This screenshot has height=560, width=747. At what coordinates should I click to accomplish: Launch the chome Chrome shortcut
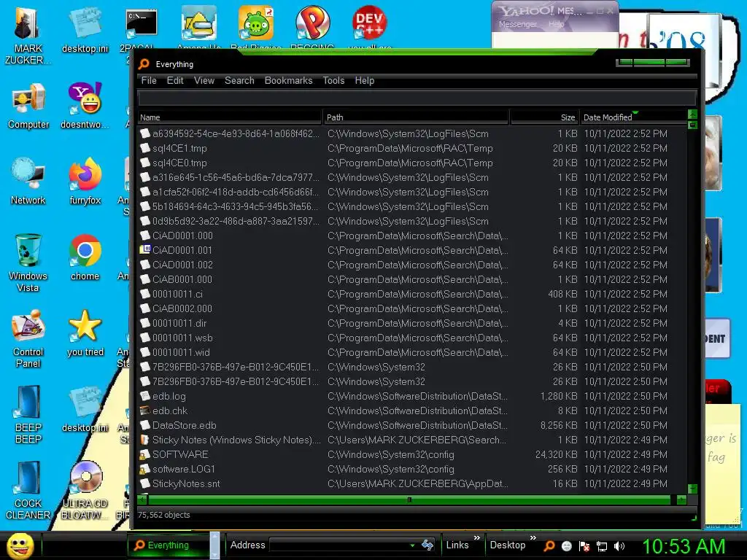point(85,257)
